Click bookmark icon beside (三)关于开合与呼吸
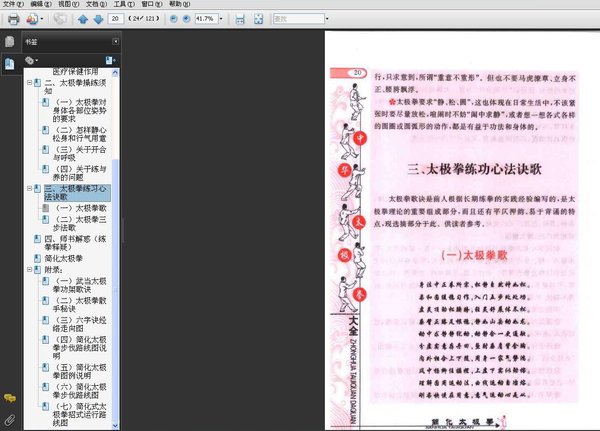The height and width of the screenshot is (431, 600). [x=45, y=150]
